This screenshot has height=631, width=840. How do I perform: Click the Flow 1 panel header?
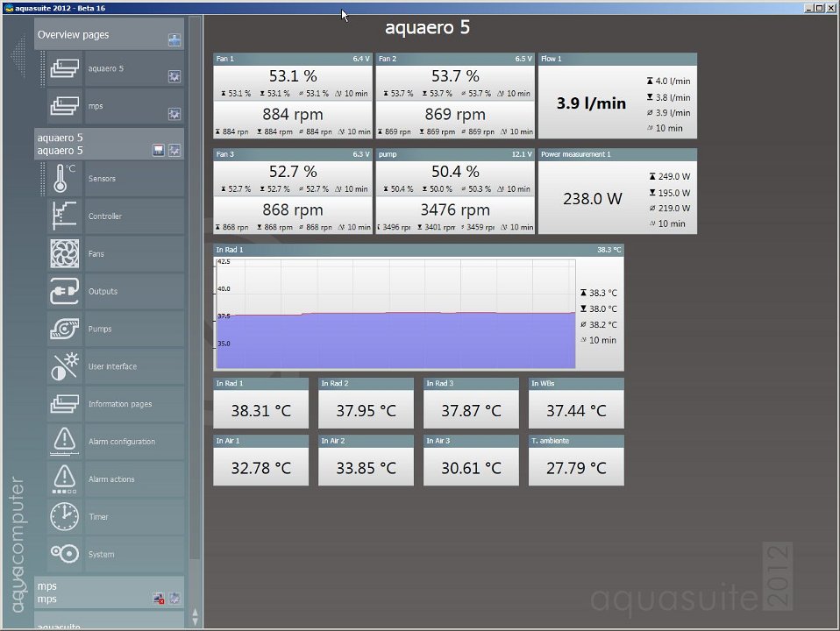[617, 59]
